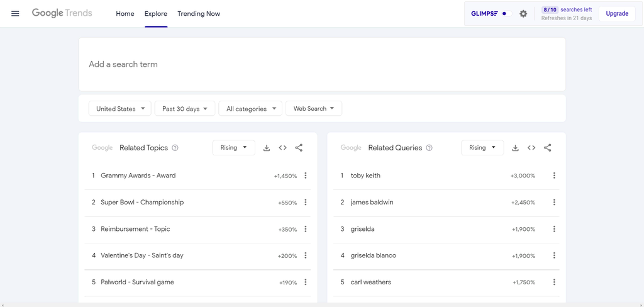Change the Past 30 days time range

pyautogui.click(x=185, y=109)
